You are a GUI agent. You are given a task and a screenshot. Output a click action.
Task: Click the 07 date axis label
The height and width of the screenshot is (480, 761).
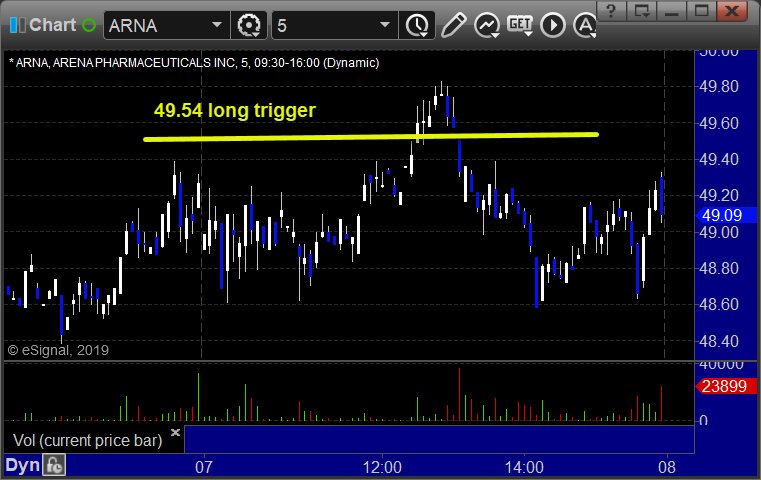[204, 467]
